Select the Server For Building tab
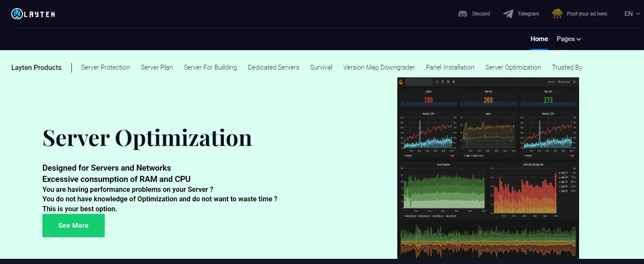The width and height of the screenshot is (644, 264). tap(210, 67)
